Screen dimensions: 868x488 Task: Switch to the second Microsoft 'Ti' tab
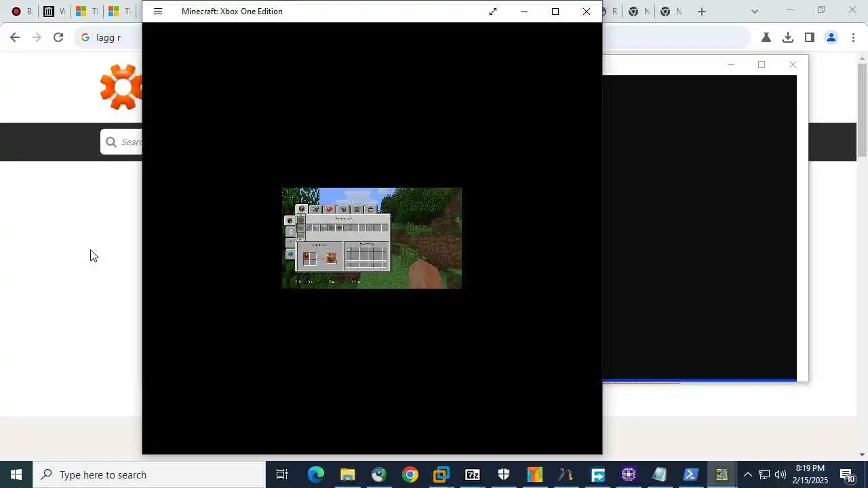119,12
